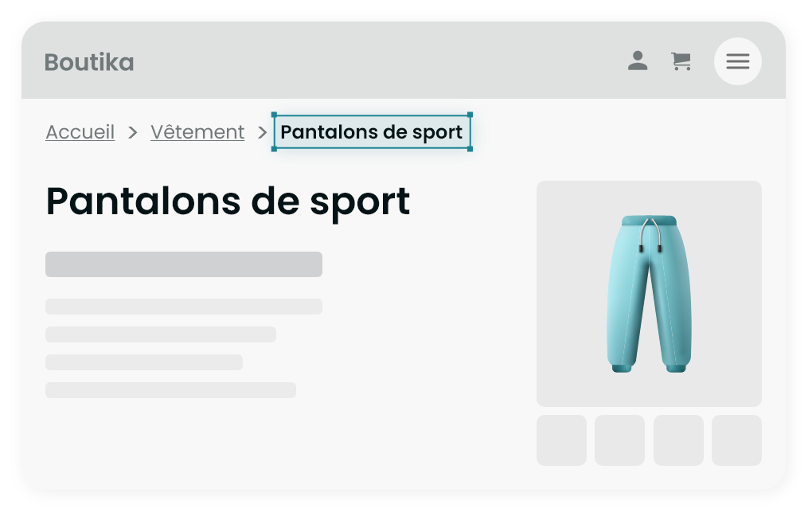The image size is (812, 516).
Task: Select the third product thumbnail
Action: (678, 440)
